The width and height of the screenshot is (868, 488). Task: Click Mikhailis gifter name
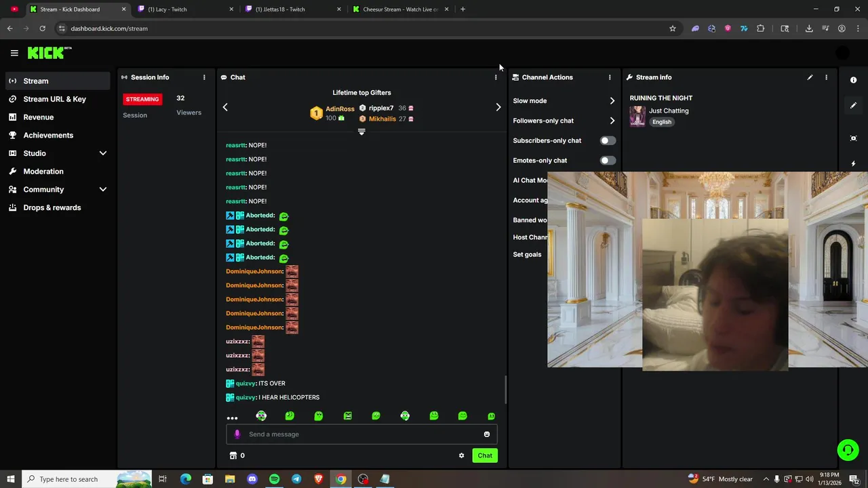pos(382,119)
